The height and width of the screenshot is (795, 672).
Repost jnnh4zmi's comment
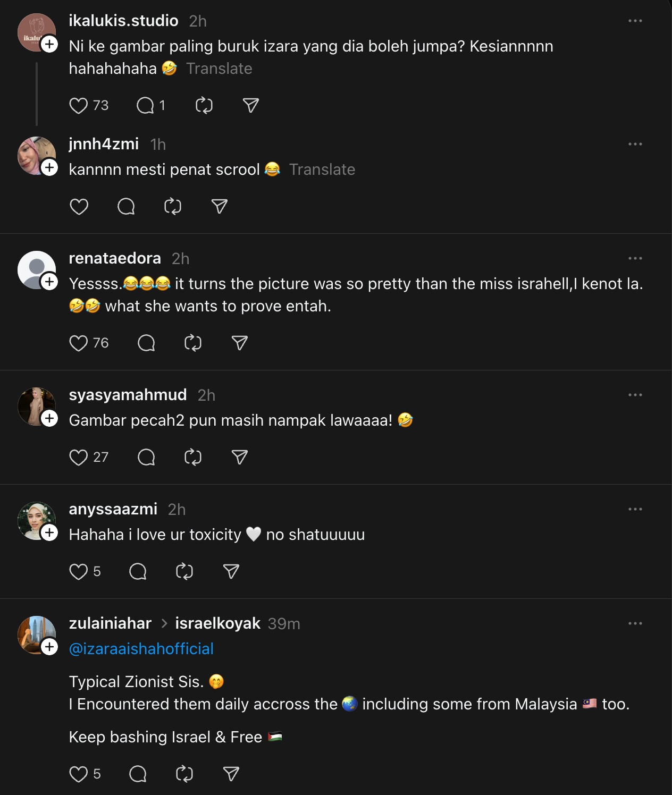(x=173, y=206)
